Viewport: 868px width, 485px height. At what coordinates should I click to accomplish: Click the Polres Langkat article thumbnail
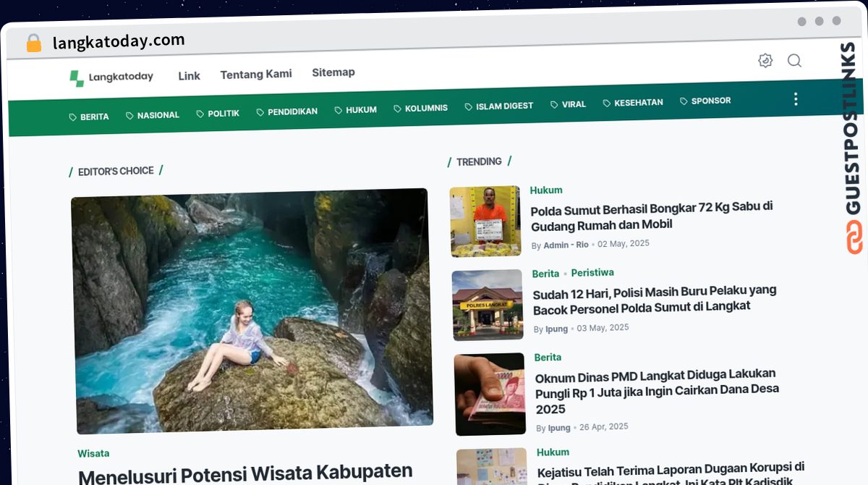[488, 304]
